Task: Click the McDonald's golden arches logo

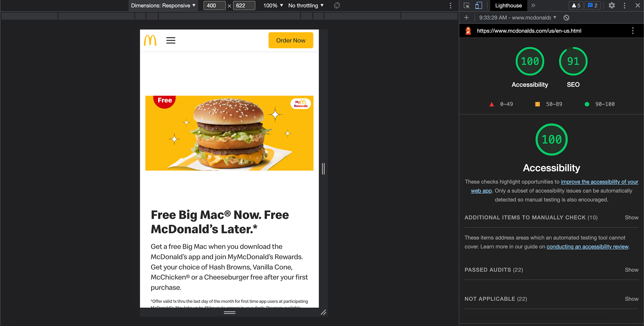Action: (x=150, y=40)
